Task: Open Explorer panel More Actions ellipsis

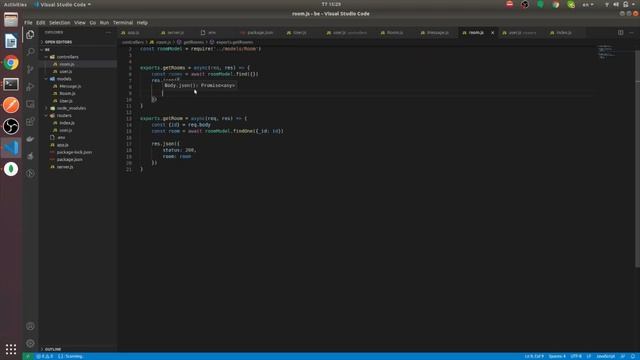Action: tap(108, 32)
